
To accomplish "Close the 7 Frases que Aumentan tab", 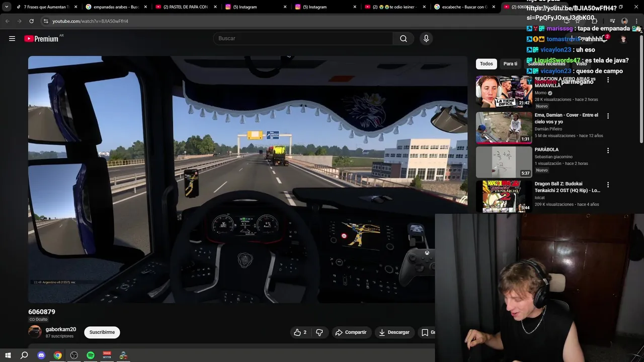I will pos(76,7).
